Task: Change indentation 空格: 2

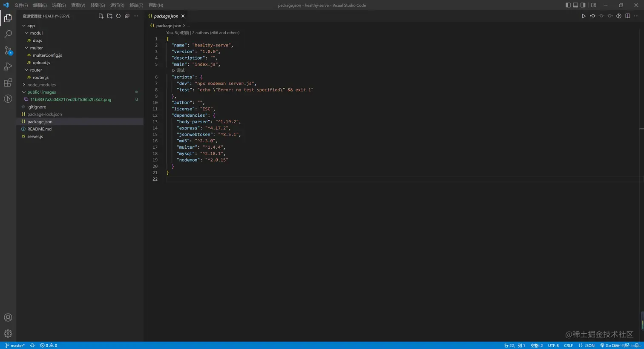Action: [x=537, y=346]
